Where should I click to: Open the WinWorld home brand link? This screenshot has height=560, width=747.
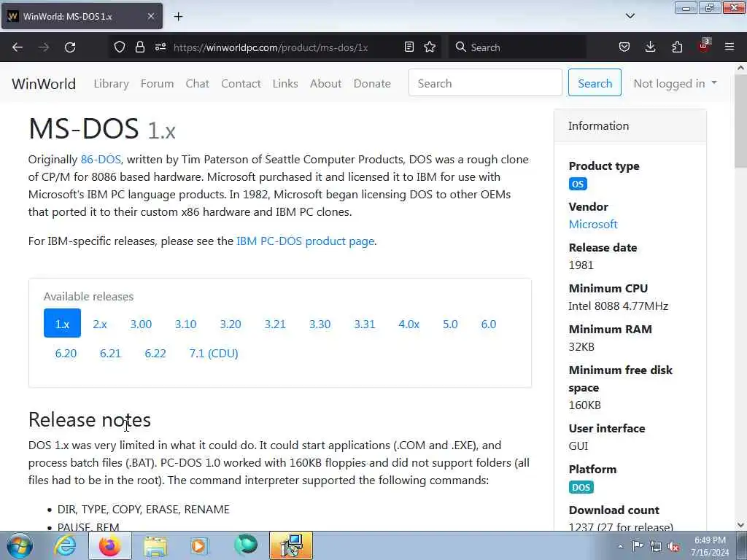(44, 84)
